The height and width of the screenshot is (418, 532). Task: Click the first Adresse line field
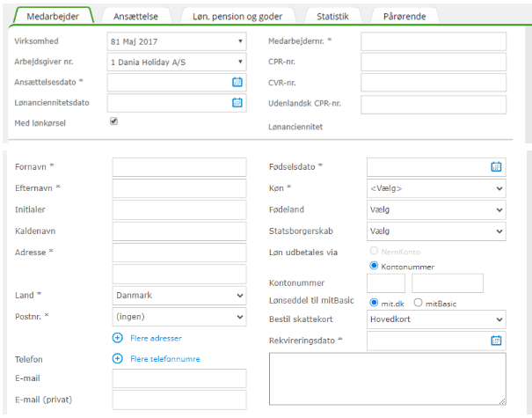(179, 253)
